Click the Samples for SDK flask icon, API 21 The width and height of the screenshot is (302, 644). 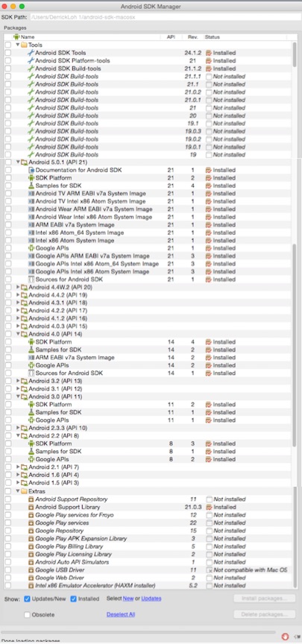point(31,186)
